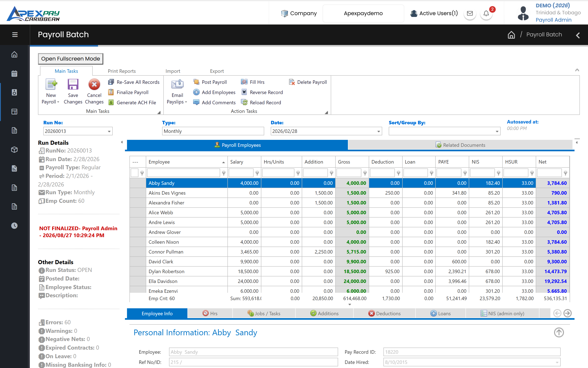The image size is (588, 368).
Task: Click the home icon in the breadcrumb
Action: coord(511,35)
